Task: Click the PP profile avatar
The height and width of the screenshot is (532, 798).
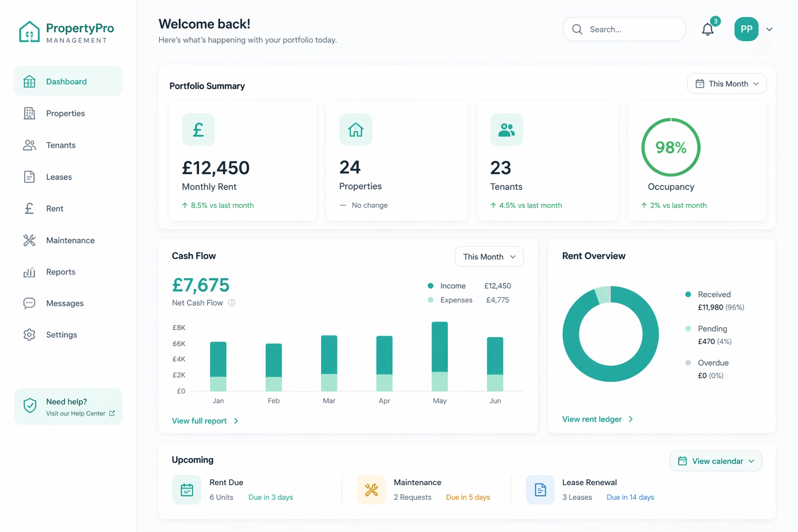Action: [x=746, y=29]
